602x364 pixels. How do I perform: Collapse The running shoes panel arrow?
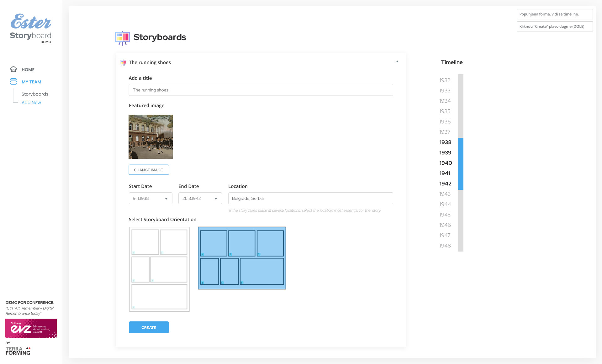pyautogui.click(x=397, y=62)
